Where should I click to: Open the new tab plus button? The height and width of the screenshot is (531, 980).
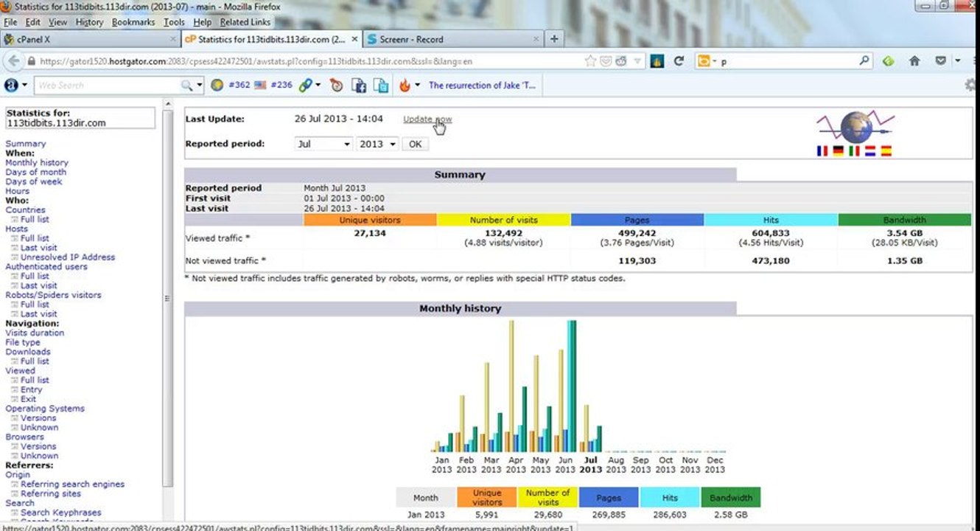554,39
